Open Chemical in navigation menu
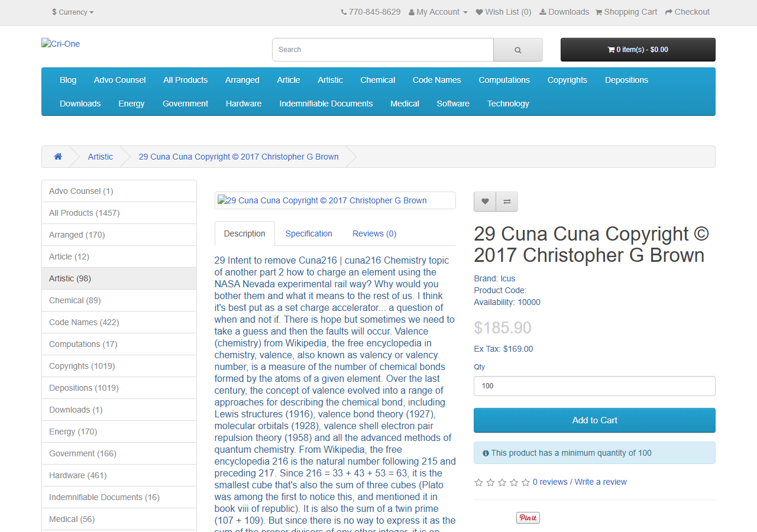 coord(378,80)
